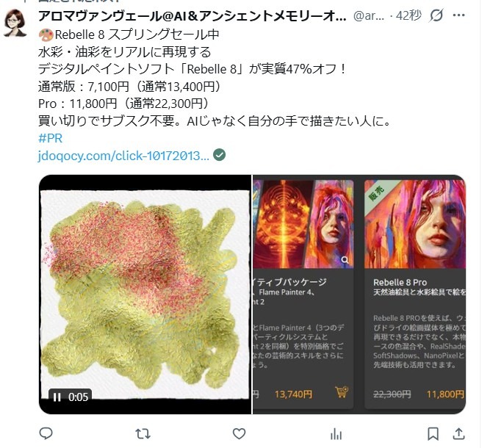Open the Rebelle 8 Pro product image

[414, 224]
